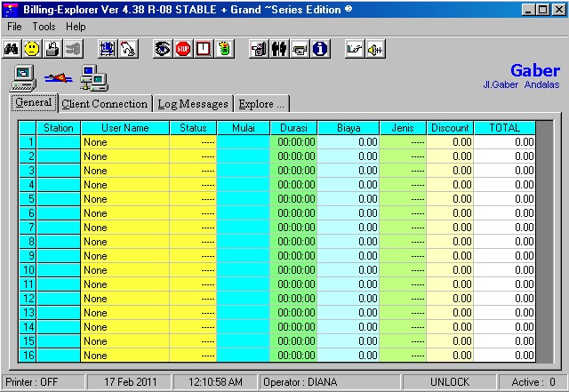This screenshot has height=392, width=569.
Task: Click the Discount column header
Action: 450,128
